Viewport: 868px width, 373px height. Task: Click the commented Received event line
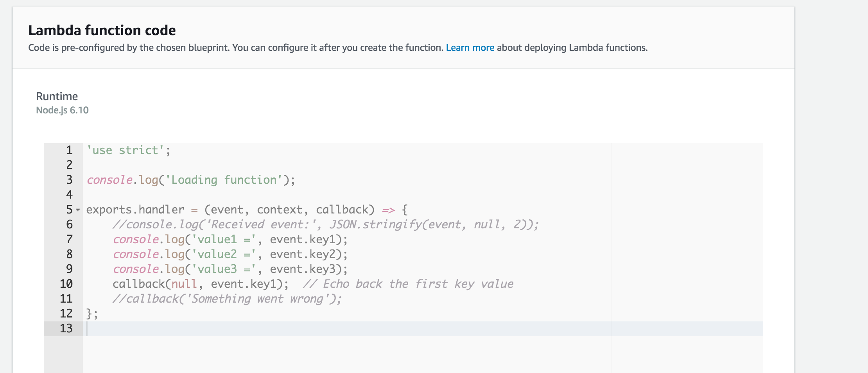click(325, 224)
